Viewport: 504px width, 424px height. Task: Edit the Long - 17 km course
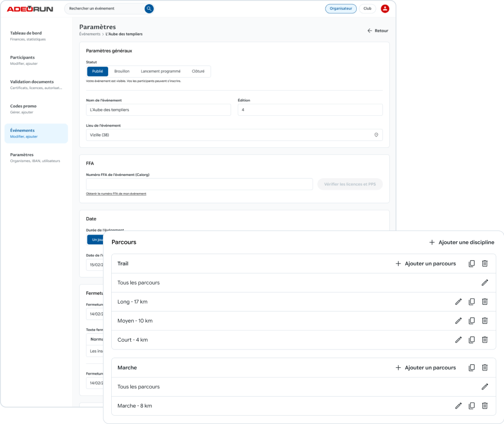[x=458, y=302]
